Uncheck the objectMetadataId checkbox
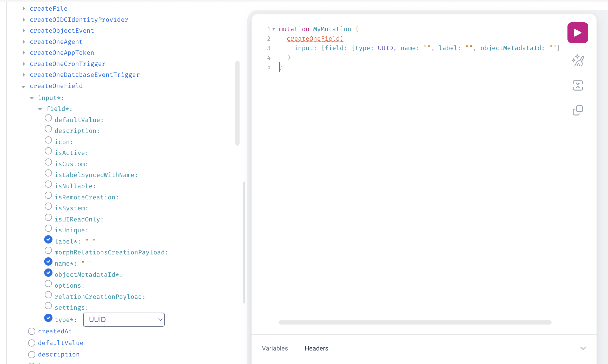 coord(48,273)
